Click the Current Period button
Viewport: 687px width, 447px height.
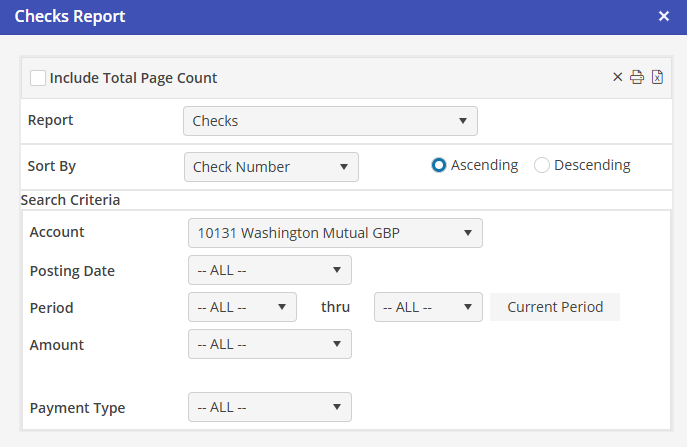click(555, 307)
